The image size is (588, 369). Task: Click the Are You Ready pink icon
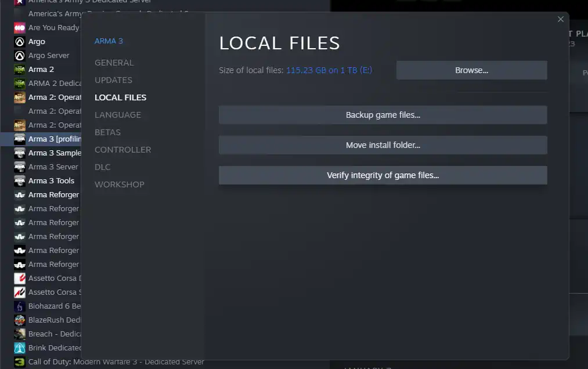(20, 28)
